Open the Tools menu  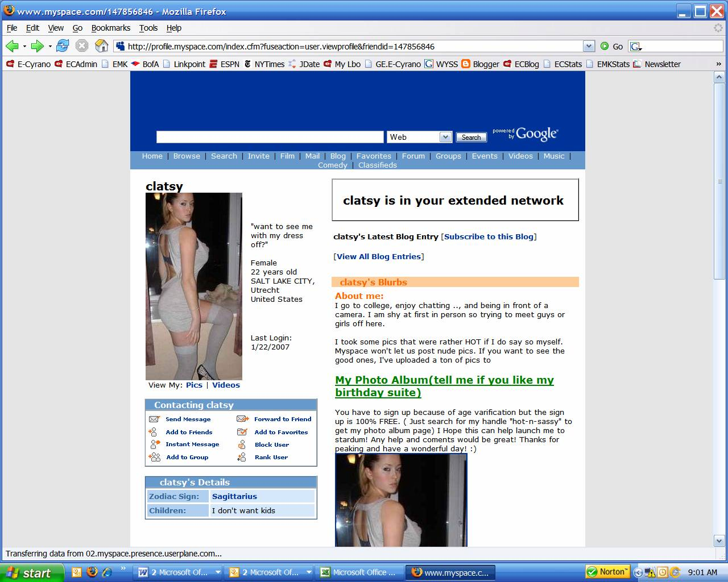pos(148,28)
